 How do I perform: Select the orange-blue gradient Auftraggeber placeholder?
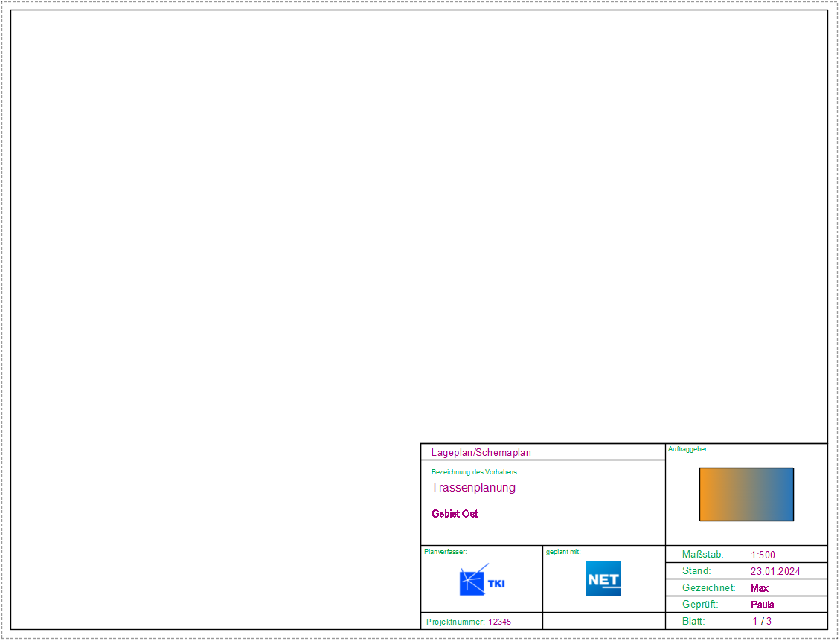click(x=746, y=495)
